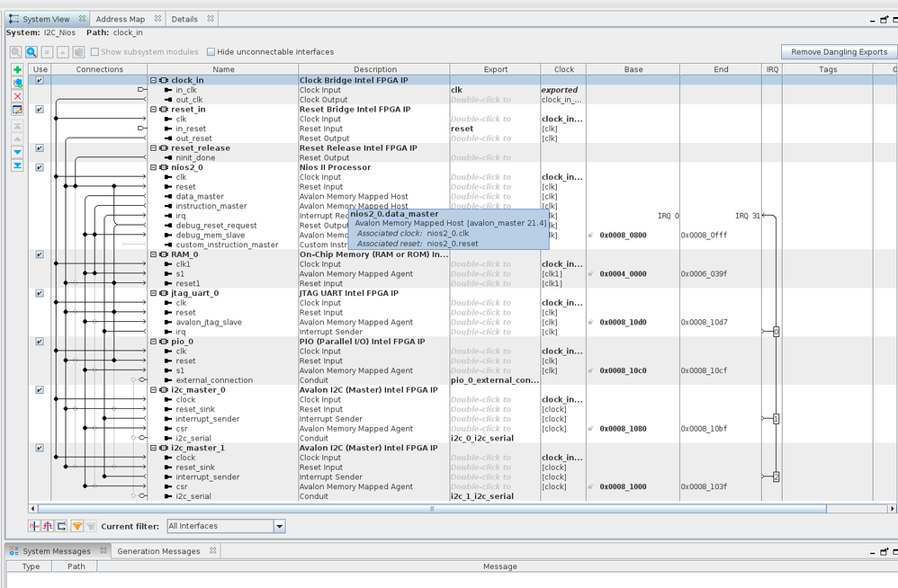This screenshot has height=588, width=898.
Task: Click the red X remove component icon
Action: [17, 96]
